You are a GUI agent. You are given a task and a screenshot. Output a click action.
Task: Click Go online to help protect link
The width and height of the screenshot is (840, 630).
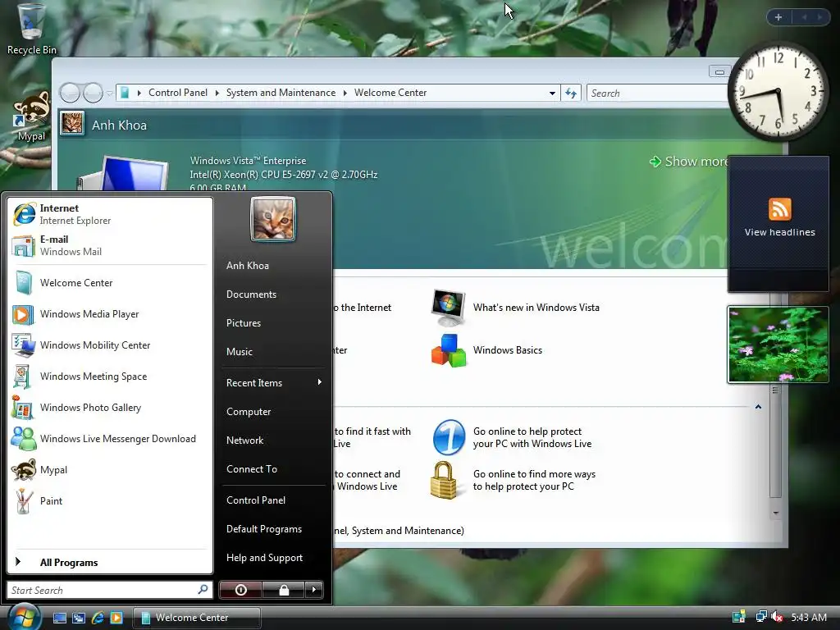[x=532, y=437]
